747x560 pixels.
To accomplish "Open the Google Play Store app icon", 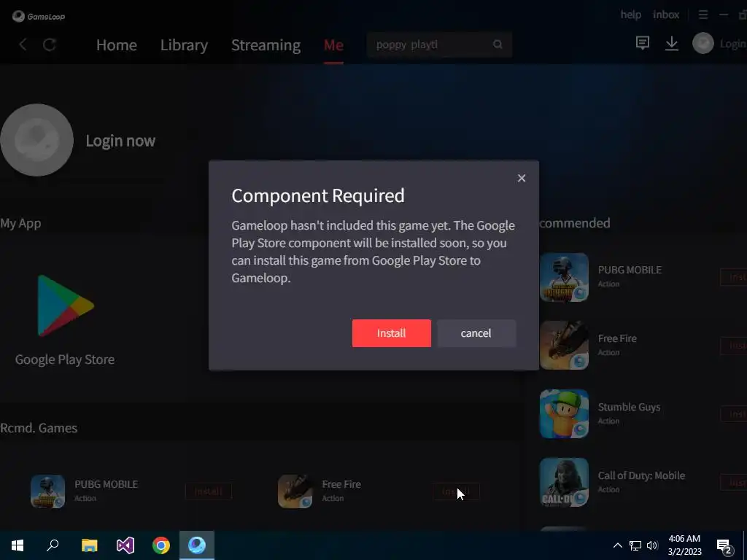I will (x=65, y=306).
